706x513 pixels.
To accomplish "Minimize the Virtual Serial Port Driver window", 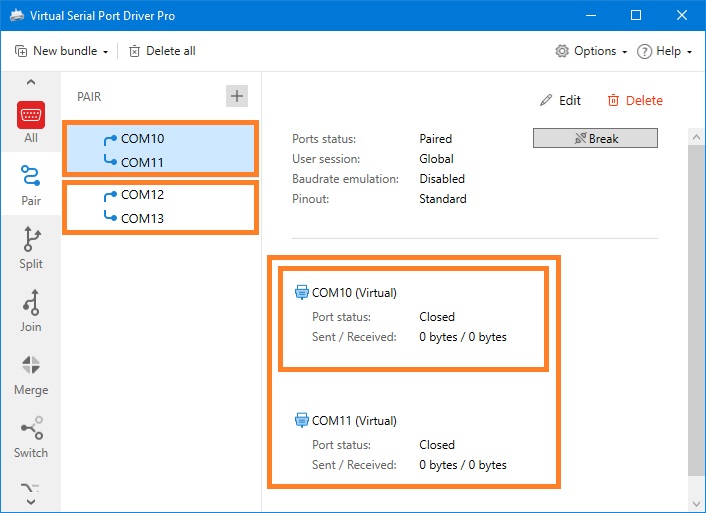I will click(591, 15).
